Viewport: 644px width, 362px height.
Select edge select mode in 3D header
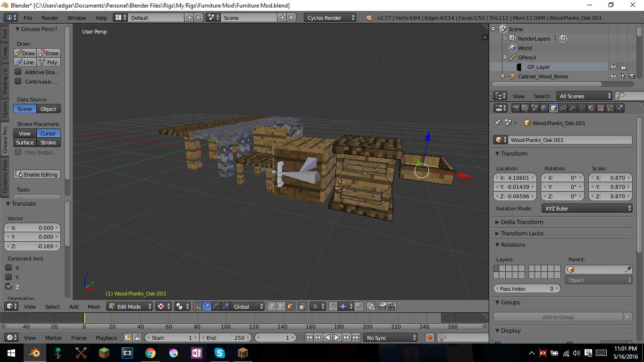click(x=281, y=306)
